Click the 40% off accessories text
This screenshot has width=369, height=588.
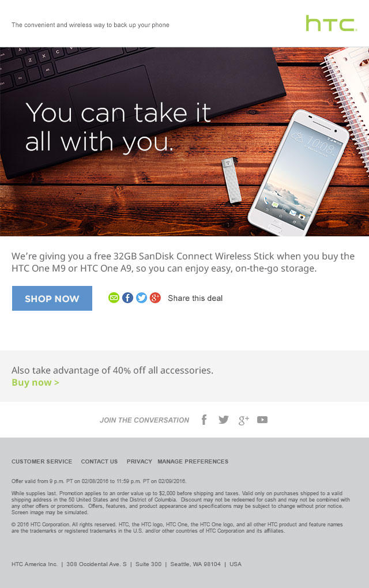click(112, 370)
